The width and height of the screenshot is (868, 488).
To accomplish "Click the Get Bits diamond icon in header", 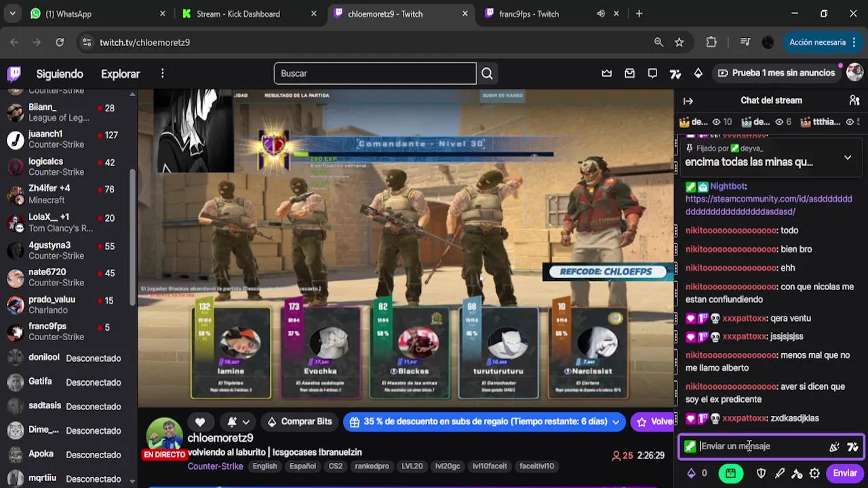I will click(x=698, y=73).
